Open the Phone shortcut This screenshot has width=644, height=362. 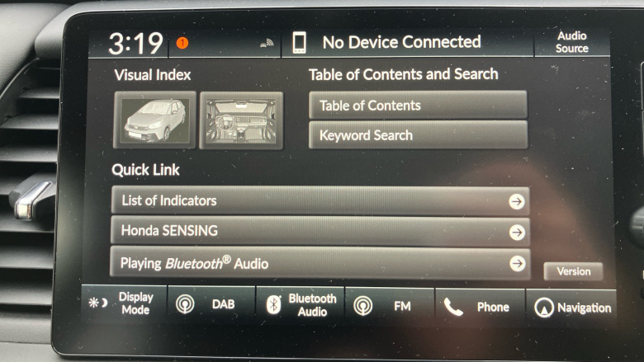480,307
